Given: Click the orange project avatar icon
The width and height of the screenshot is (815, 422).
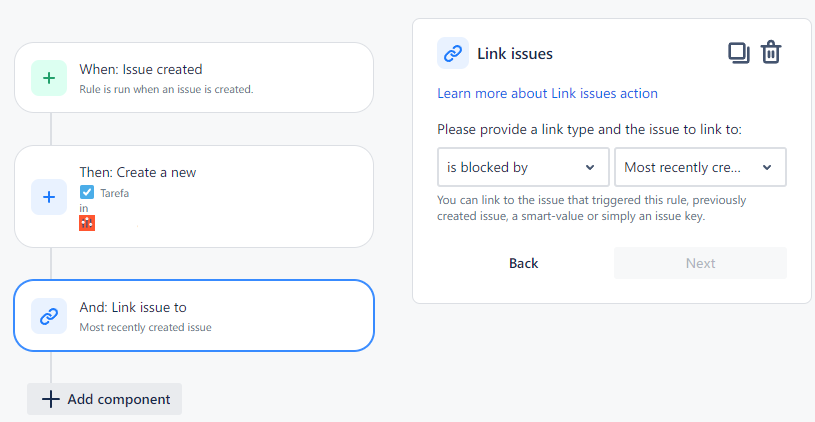Looking at the screenshot, I should click(87, 223).
